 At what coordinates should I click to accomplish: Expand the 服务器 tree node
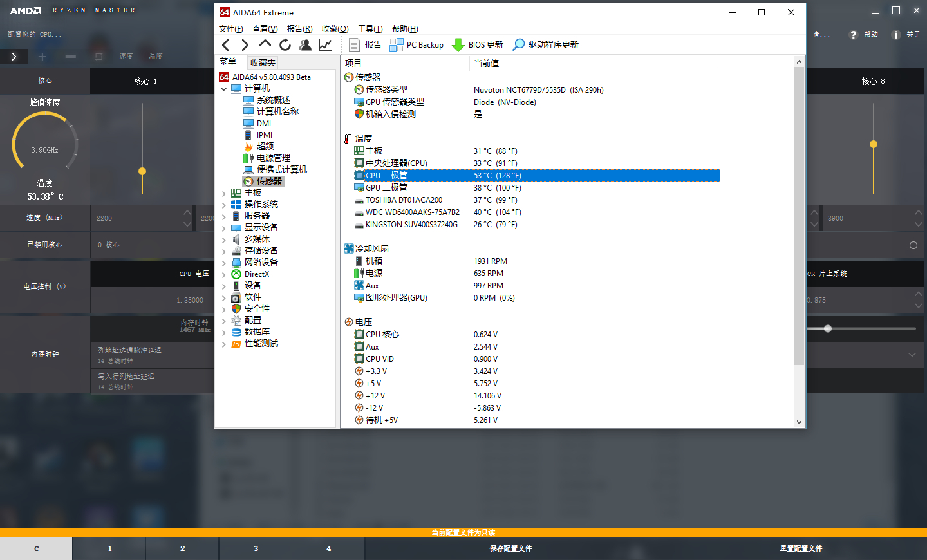coord(223,216)
